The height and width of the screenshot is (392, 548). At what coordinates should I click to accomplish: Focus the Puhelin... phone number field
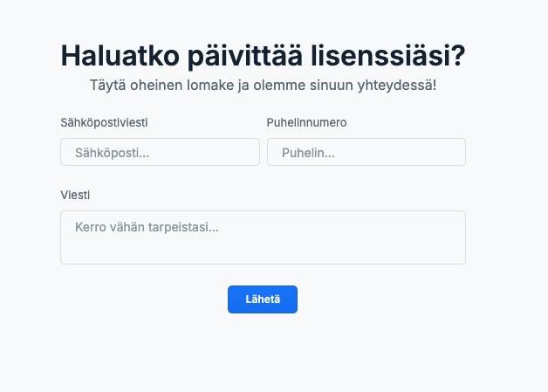[x=366, y=152]
